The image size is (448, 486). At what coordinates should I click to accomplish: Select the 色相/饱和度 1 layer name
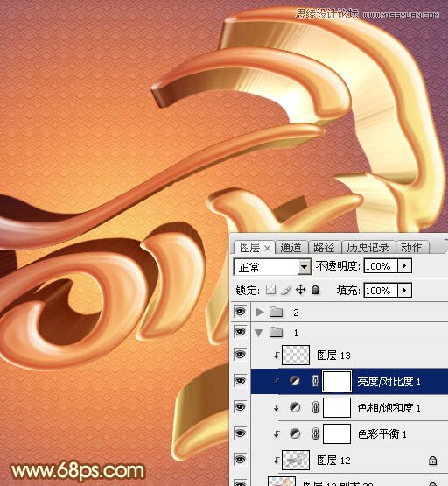[388, 407]
